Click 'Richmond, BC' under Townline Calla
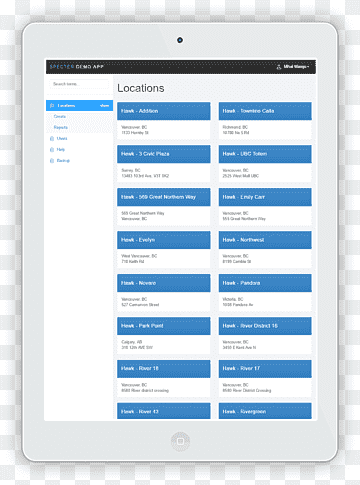 (x=235, y=127)
